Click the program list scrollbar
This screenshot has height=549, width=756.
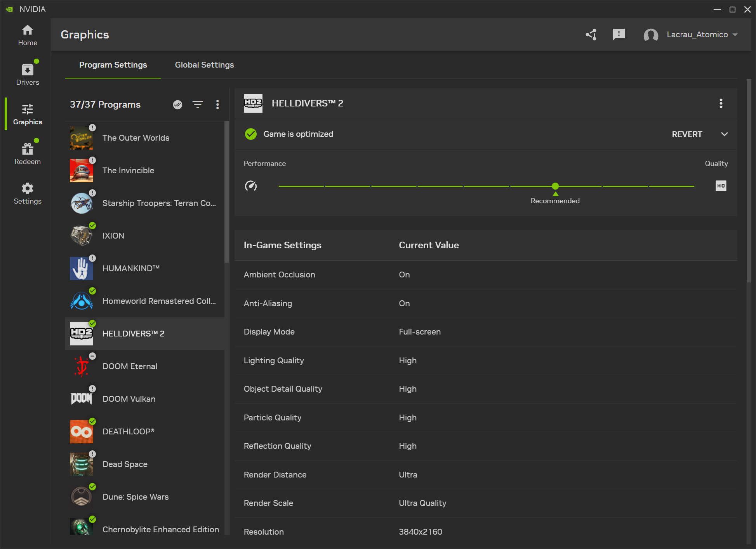tap(227, 192)
